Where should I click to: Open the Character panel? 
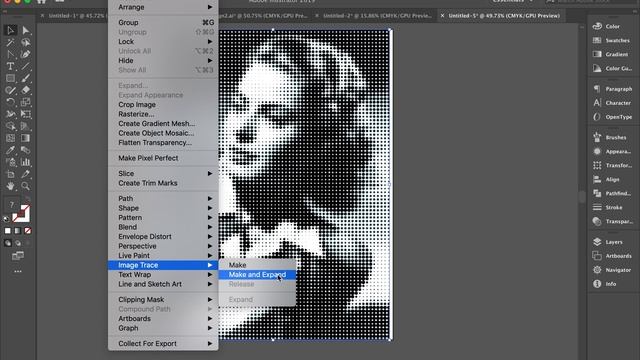coord(611,103)
